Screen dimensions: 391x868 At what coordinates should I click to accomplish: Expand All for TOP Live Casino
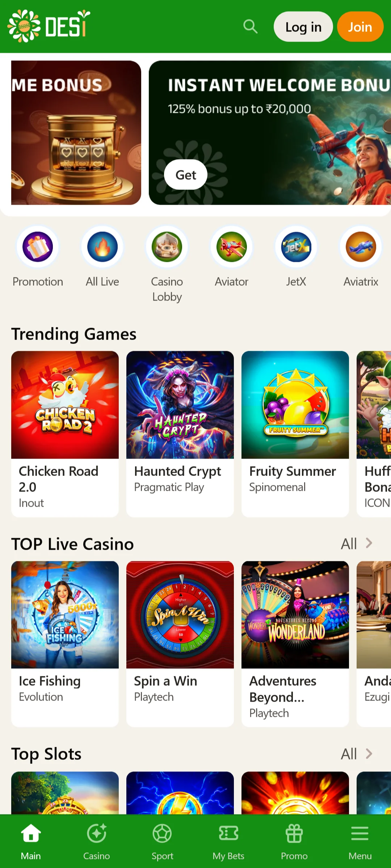coord(357,544)
